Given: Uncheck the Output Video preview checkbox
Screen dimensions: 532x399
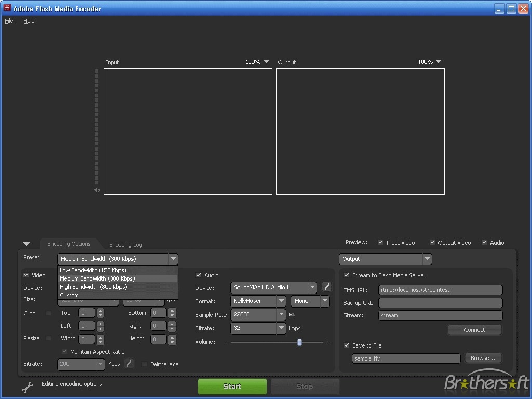Looking at the screenshot, I should coord(432,242).
